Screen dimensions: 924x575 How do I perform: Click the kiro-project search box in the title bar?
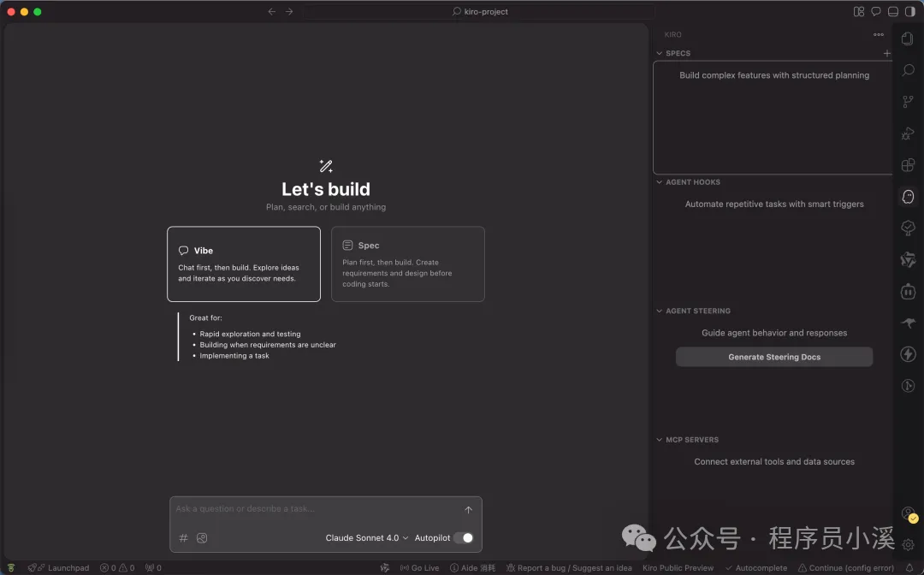click(x=480, y=11)
